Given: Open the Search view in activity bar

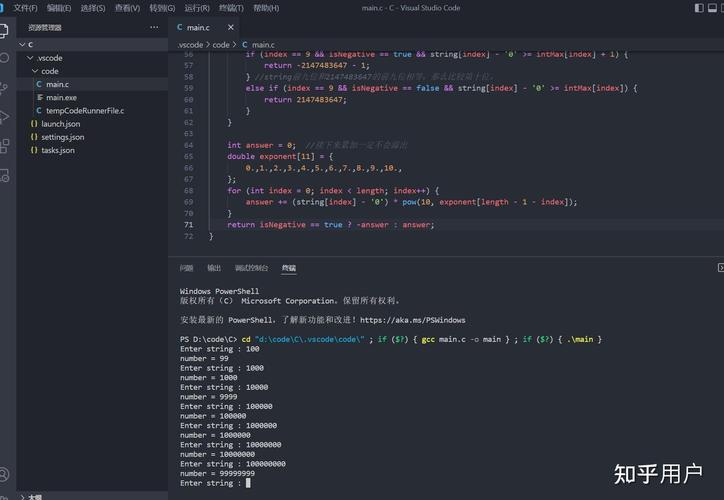Looking at the screenshot, I should point(4,59).
